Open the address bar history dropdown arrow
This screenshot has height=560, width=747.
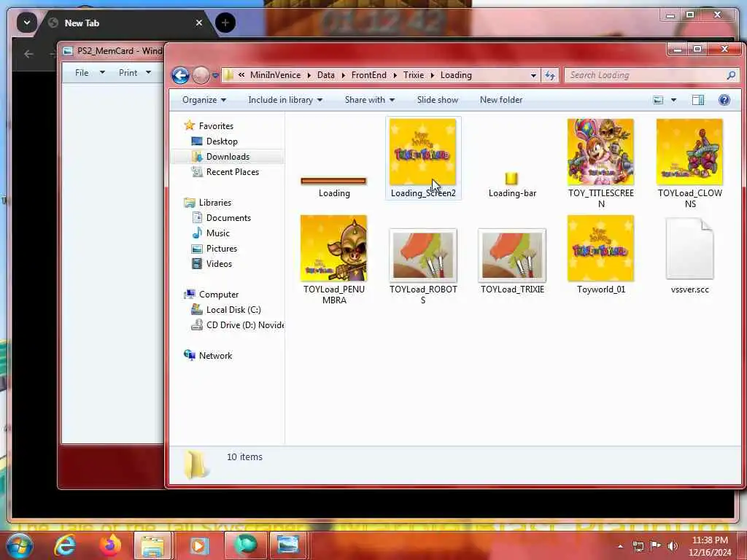pos(533,75)
